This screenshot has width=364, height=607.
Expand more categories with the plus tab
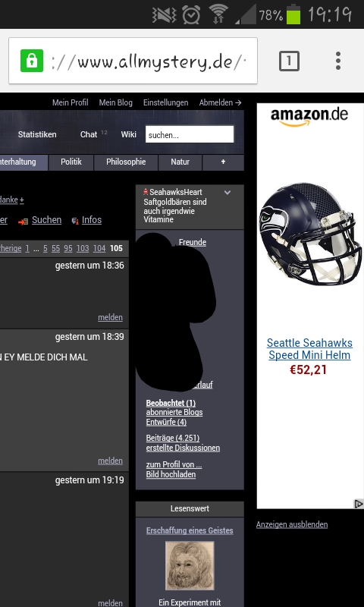tap(223, 162)
